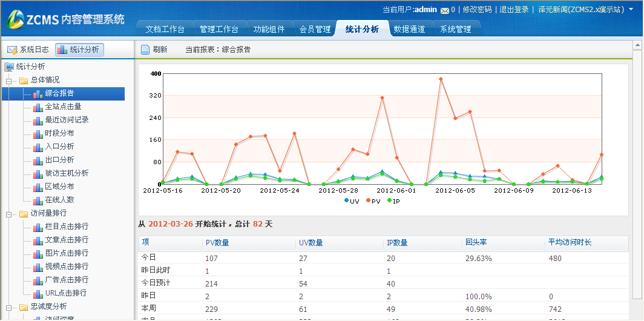The height and width of the screenshot is (321, 644).
Task: Open the mail envelope icon in header
Action: 445,10
